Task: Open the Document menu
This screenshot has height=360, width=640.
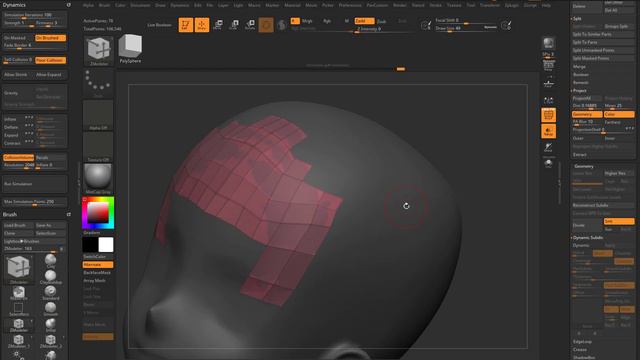Action: [x=140, y=5]
